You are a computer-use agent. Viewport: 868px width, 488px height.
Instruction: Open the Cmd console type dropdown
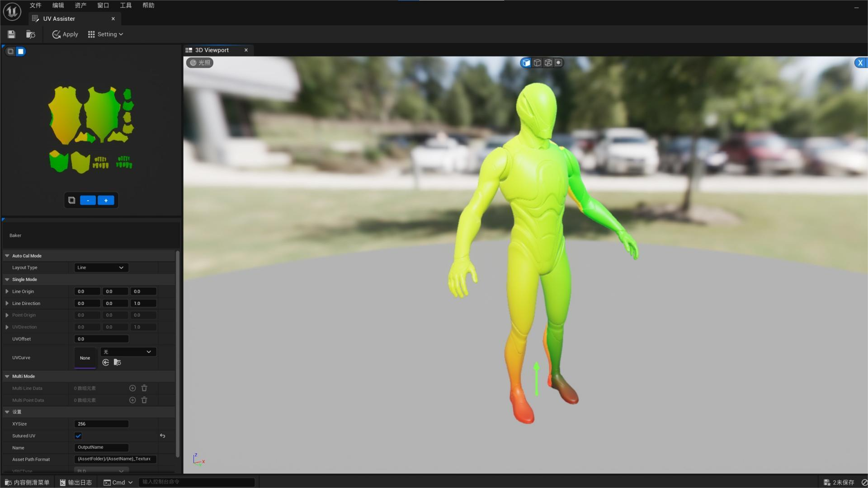point(118,483)
